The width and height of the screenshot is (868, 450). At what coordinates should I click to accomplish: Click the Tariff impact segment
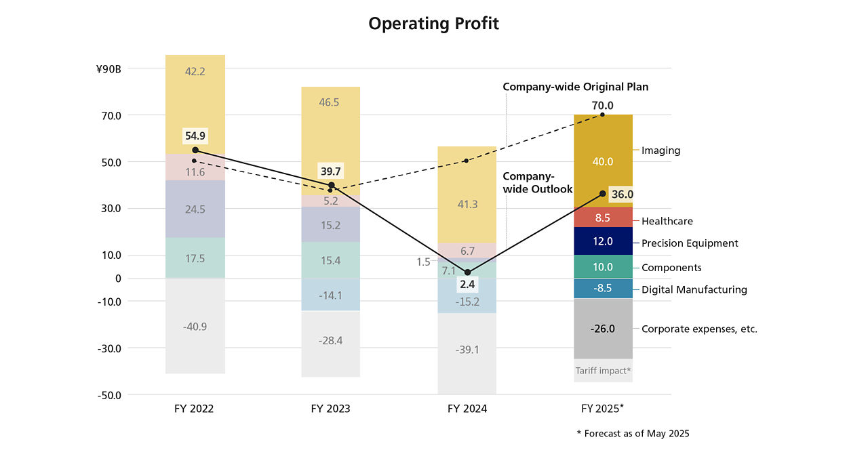603,371
